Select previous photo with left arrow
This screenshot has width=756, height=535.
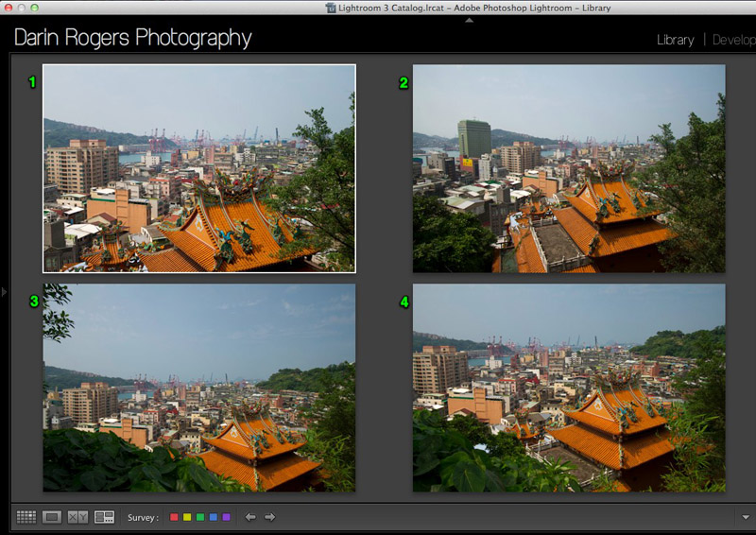point(250,517)
